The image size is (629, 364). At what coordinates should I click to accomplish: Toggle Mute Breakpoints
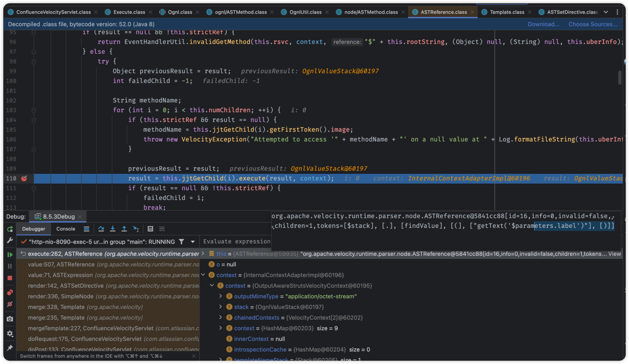tap(10, 304)
